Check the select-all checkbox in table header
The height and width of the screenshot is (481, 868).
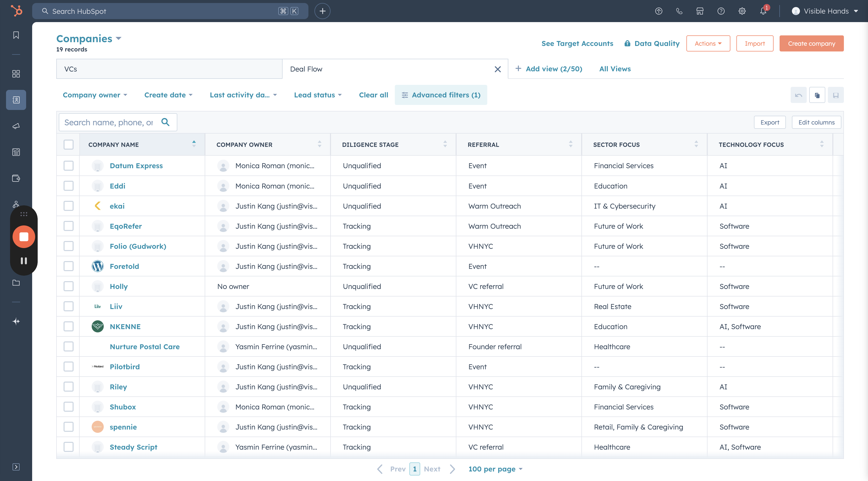[68, 145]
